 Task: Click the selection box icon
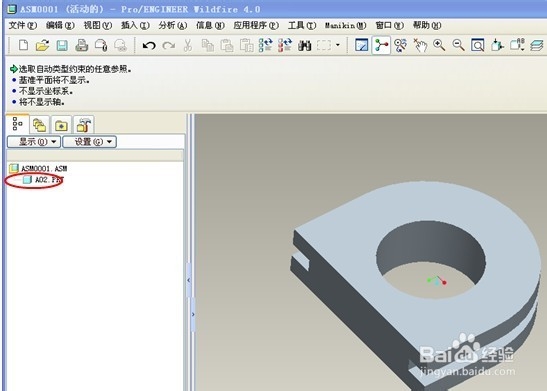pyautogui.click(x=324, y=45)
